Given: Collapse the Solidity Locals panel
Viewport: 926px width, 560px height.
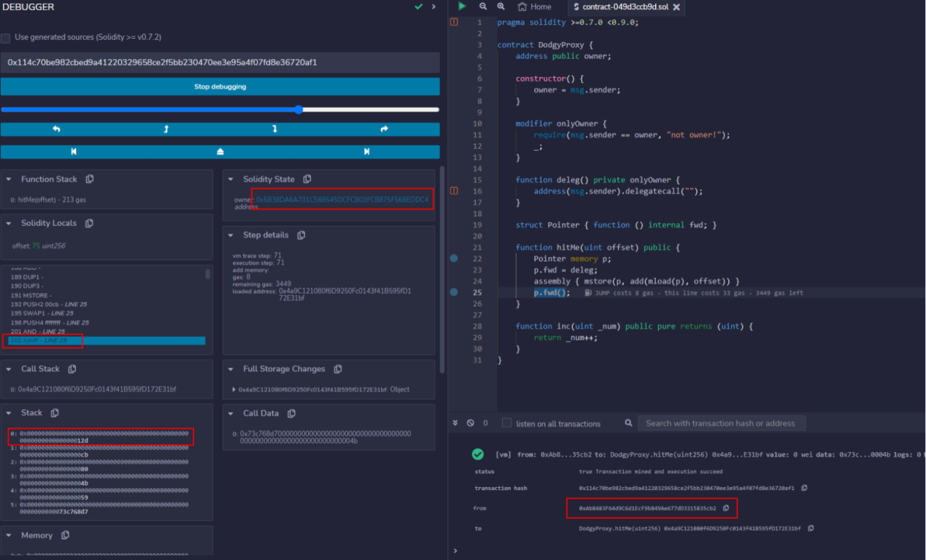Looking at the screenshot, I should click(x=9, y=223).
